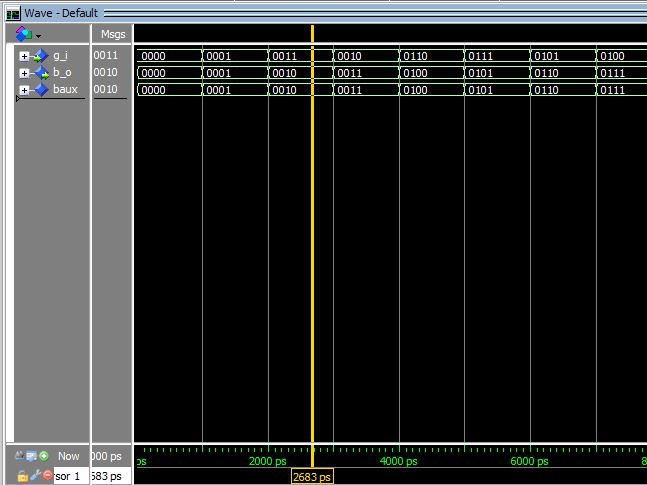Open cursor properties wrench icon

point(34,476)
